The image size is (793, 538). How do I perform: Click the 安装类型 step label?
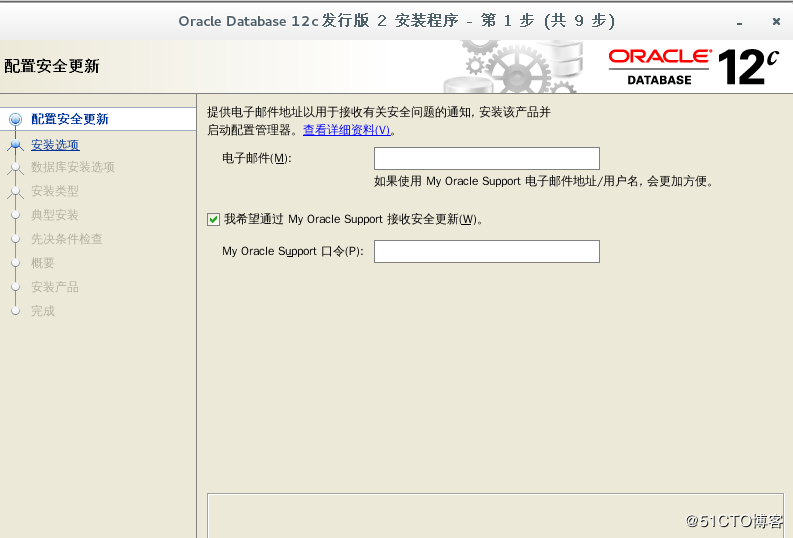pyautogui.click(x=55, y=191)
